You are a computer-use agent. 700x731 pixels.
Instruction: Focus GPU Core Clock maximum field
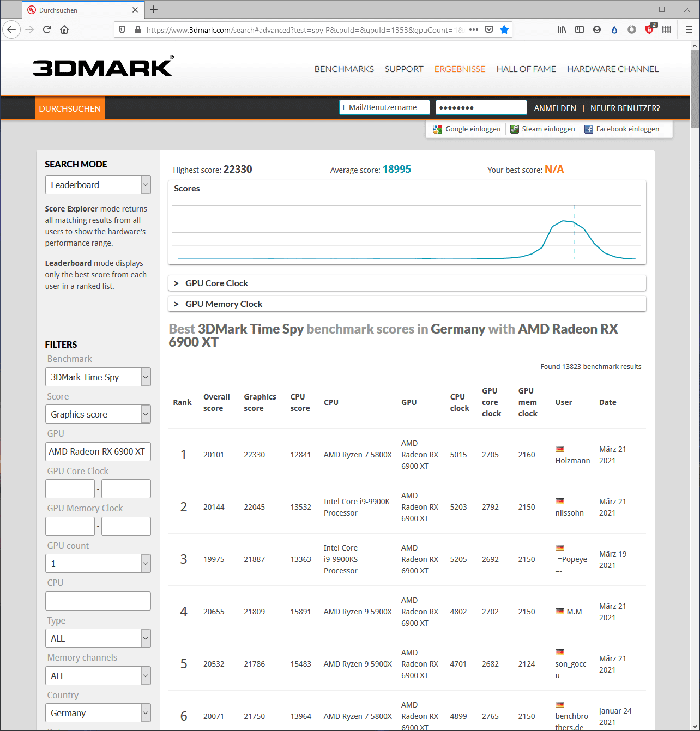(126, 489)
